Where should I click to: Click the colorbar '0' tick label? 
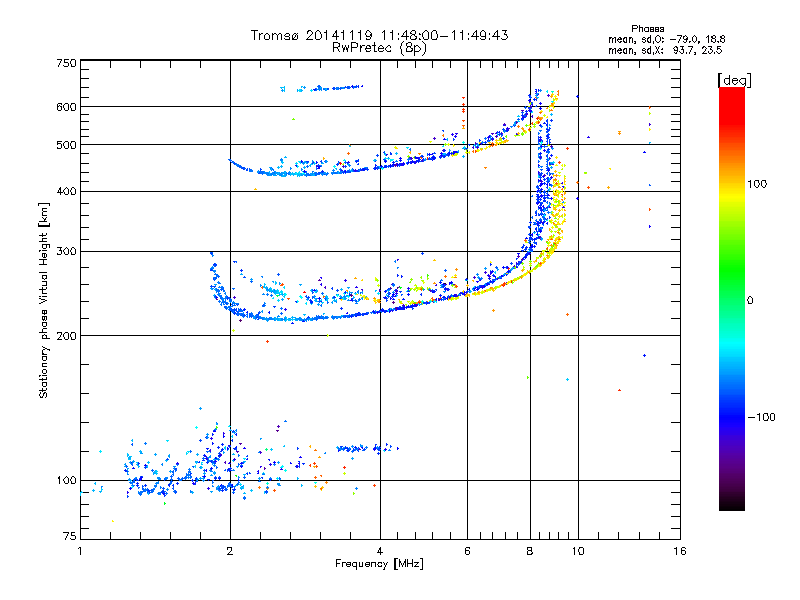750,301
